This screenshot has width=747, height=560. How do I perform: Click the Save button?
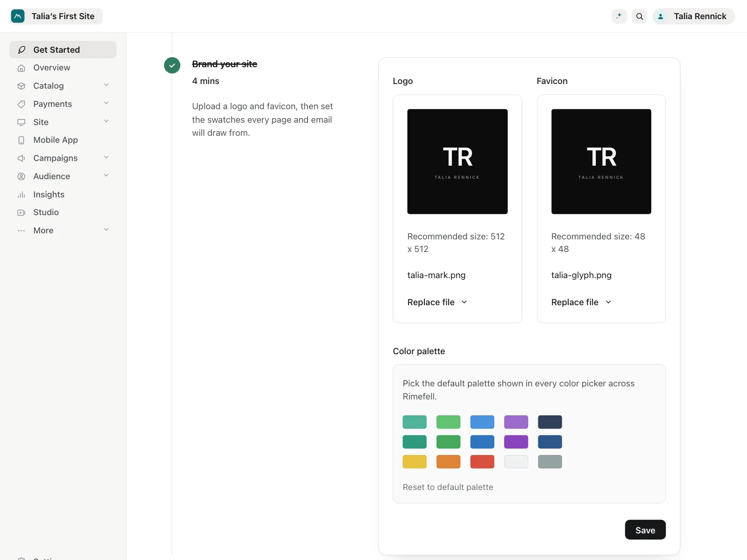(645, 530)
